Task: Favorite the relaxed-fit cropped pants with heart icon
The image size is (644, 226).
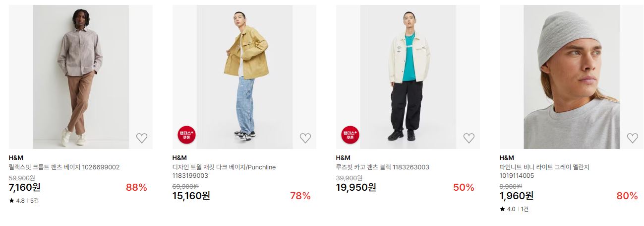Action: (x=142, y=138)
